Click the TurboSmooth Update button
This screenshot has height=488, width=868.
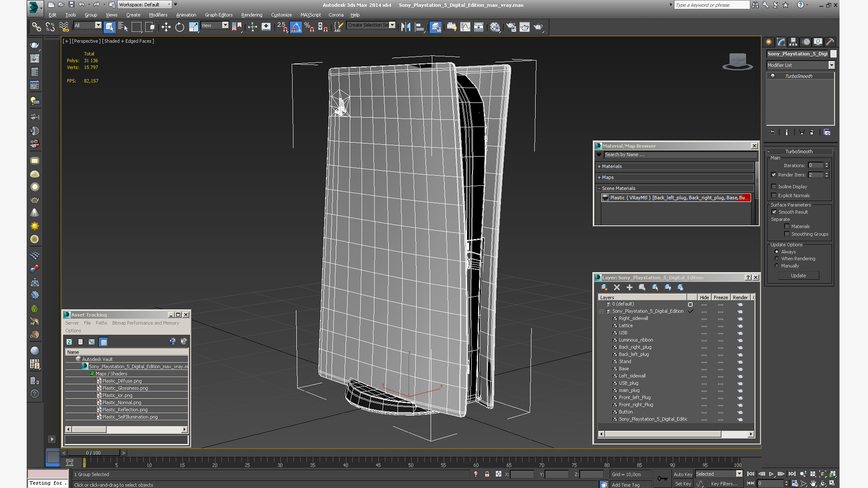click(798, 276)
